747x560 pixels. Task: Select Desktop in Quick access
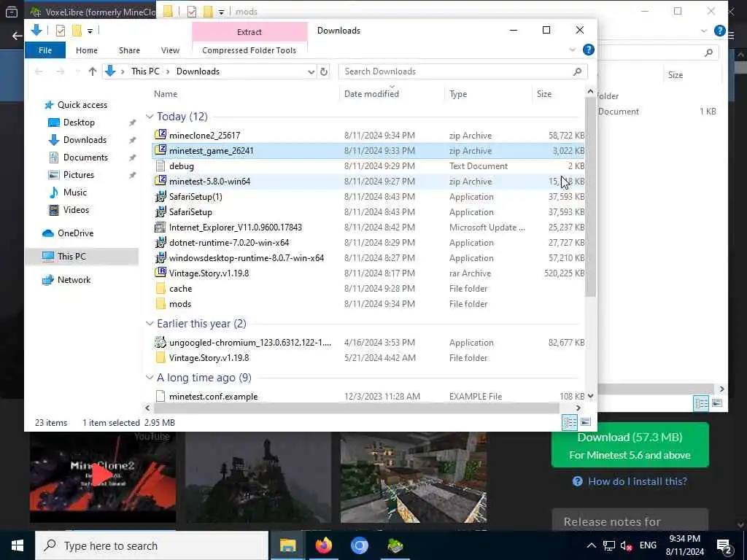(79, 122)
